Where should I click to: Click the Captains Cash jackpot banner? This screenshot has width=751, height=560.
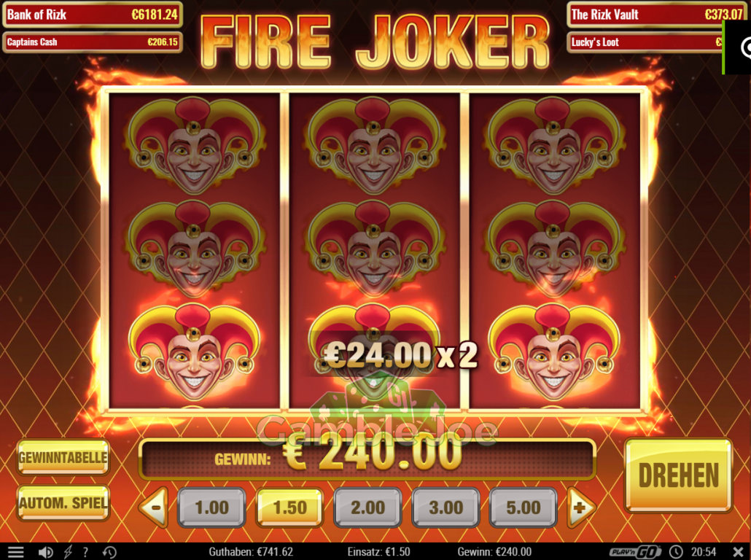tap(93, 42)
